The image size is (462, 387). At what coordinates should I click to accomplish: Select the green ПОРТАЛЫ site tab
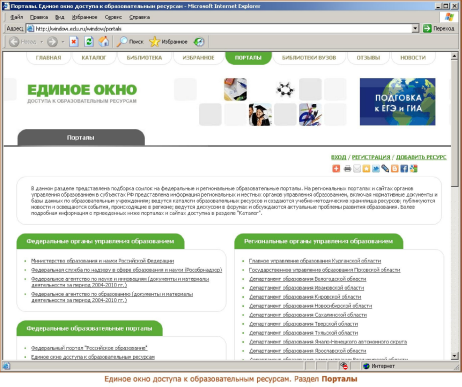click(x=248, y=58)
